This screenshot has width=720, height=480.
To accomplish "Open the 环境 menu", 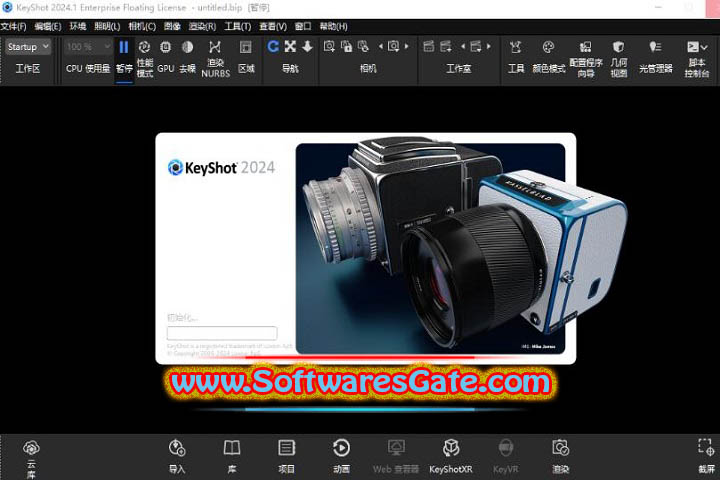I will (x=78, y=27).
